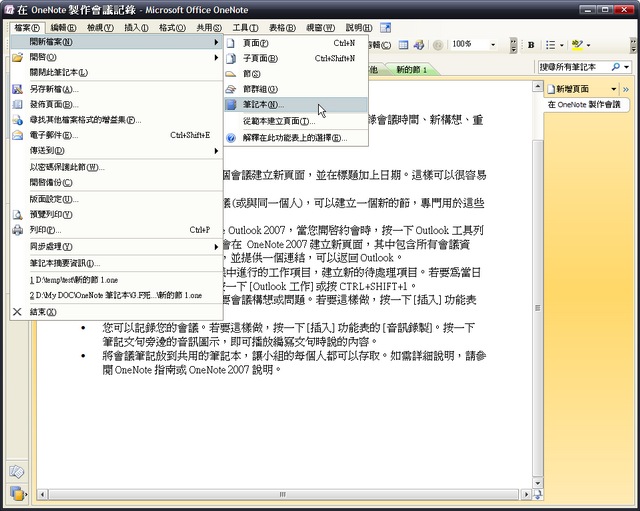Open unfiled notes icon at bottom left
The width and height of the screenshot is (640, 511).
tap(17, 472)
